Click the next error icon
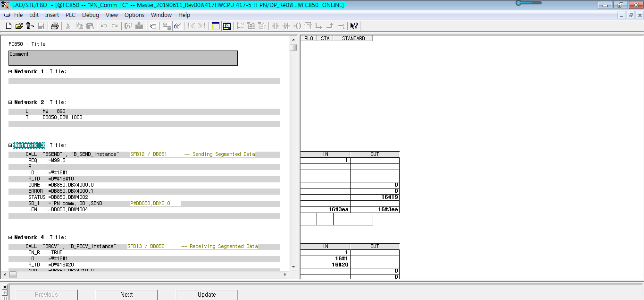 coord(202,26)
